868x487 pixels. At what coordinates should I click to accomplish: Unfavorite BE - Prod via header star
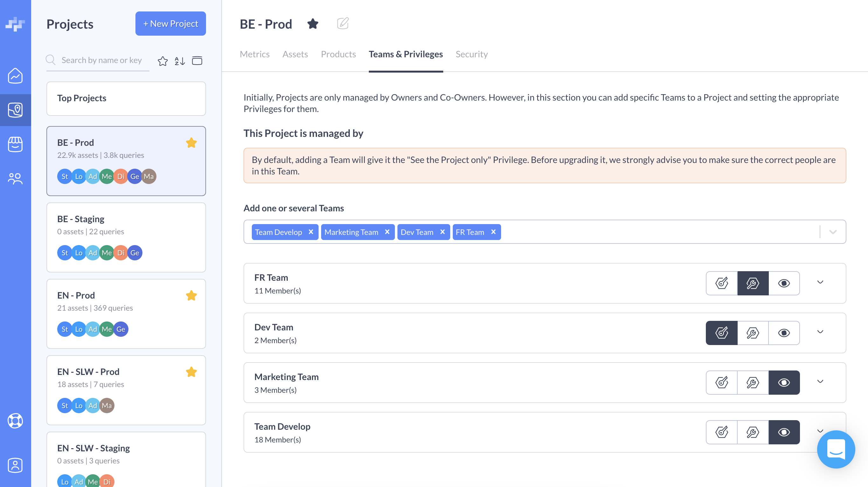pyautogui.click(x=313, y=24)
